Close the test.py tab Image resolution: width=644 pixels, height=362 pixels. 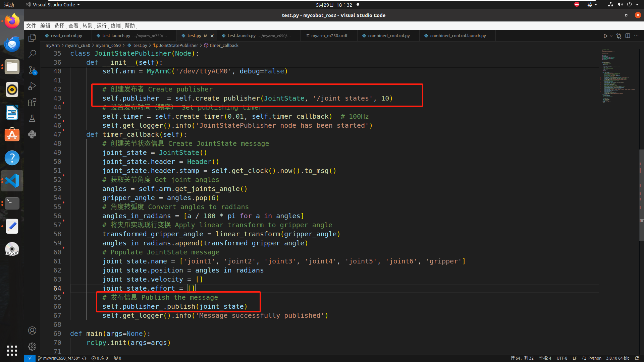coord(212,36)
